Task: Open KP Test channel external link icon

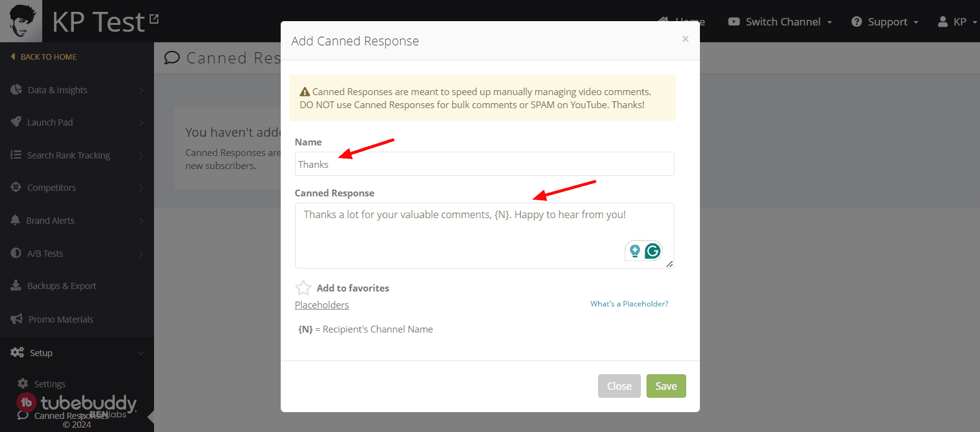Action: pyautogui.click(x=154, y=19)
